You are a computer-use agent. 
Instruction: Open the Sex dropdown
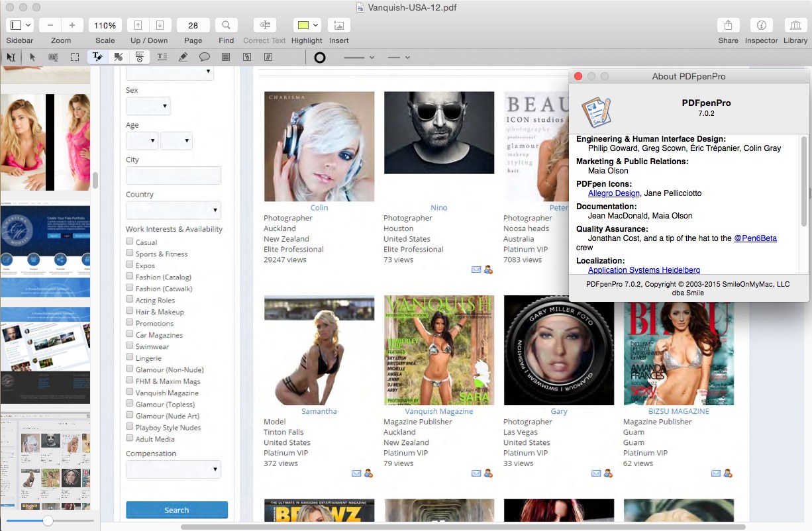148,106
